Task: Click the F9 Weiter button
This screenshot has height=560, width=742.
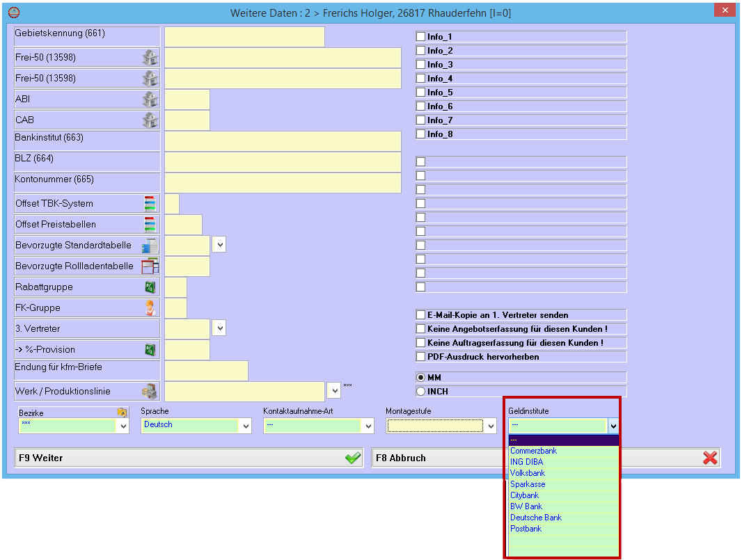Action: point(189,458)
